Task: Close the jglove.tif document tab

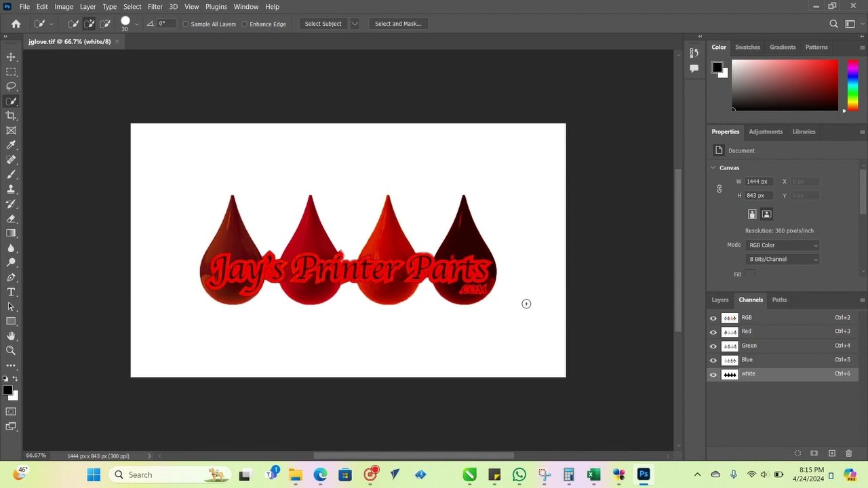Action: click(x=117, y=42)
